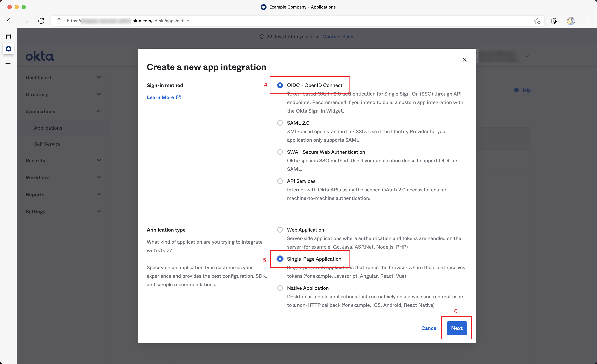Viewport: 597px width, 364px height.
Task: Reload the current page
Action: tap(41, 21)
